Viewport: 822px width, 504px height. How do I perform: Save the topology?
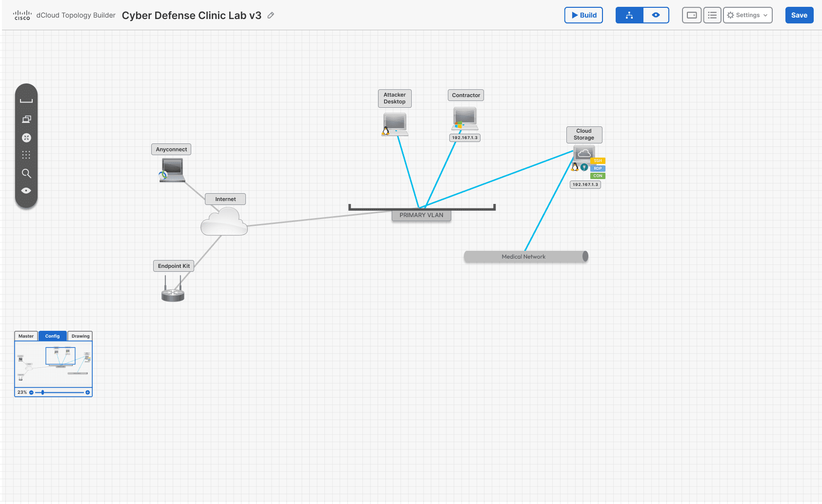[799, 15]
